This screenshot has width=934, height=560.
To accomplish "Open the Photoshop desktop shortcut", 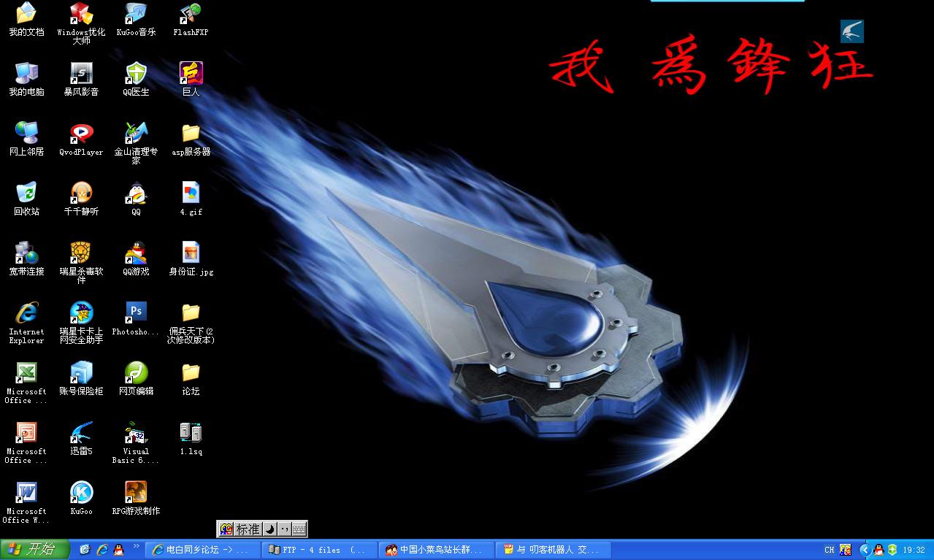I will [136, 312].
